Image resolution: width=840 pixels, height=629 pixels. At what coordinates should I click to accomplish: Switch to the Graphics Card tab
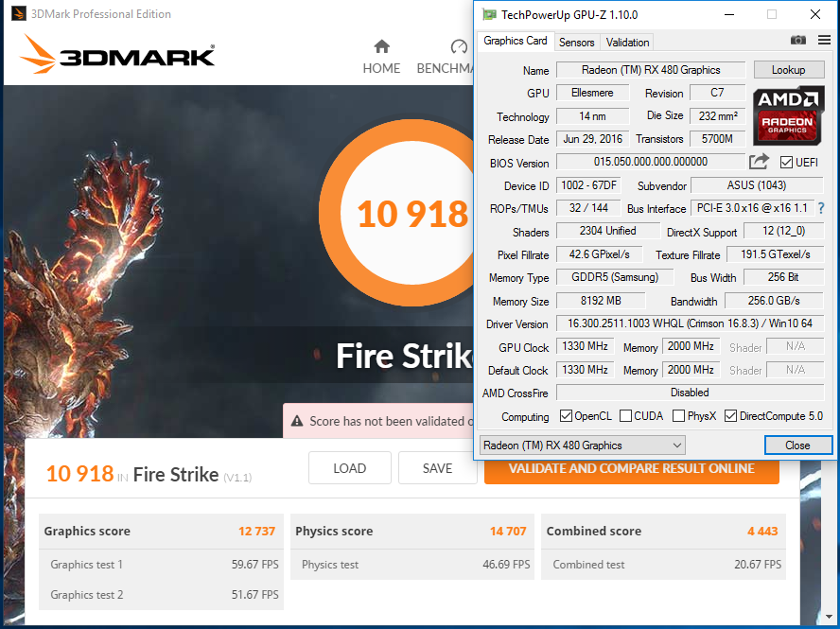[516, 41]
